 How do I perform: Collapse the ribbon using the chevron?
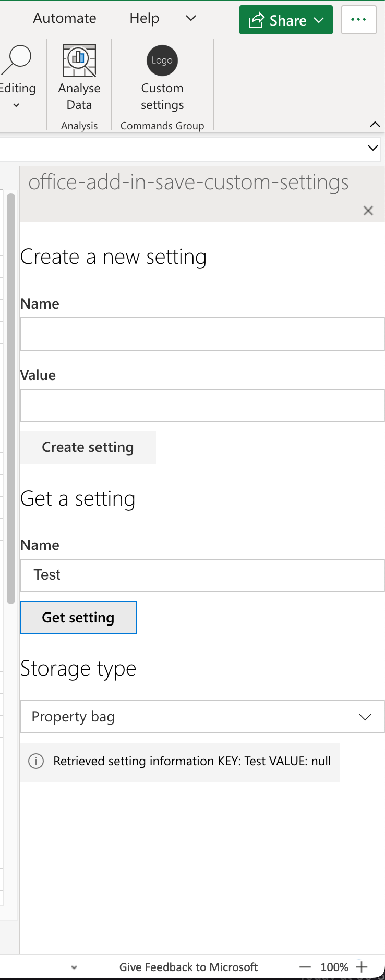coord(375,125)
